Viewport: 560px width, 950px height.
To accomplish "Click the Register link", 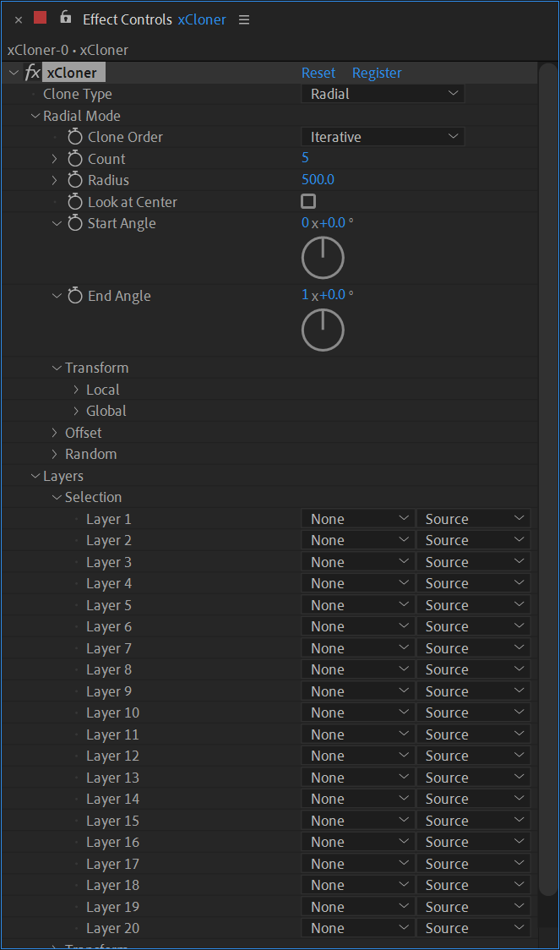I will [x=377, y=73].
